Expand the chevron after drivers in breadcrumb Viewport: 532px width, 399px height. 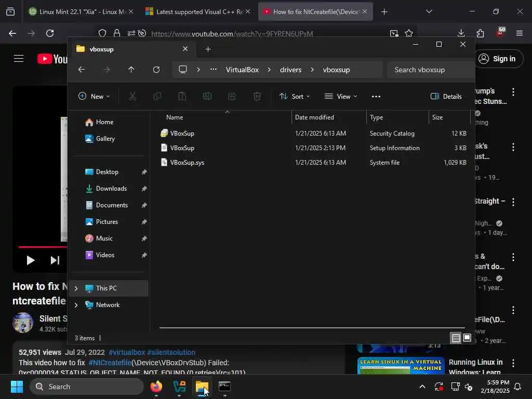click(312, 70)
